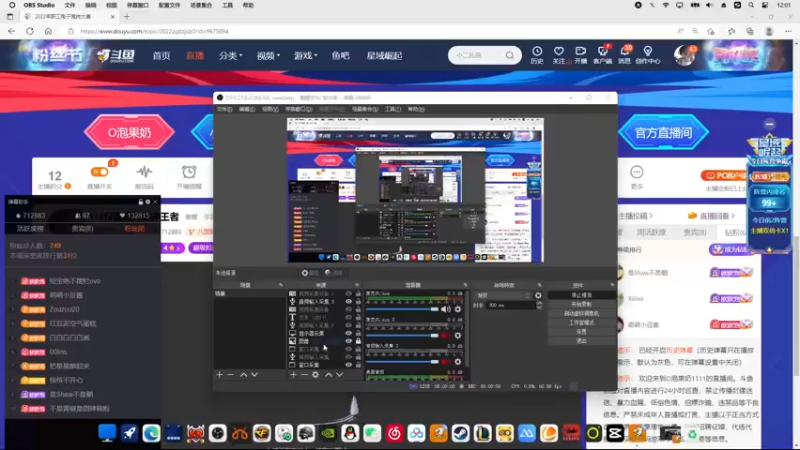Click the 停止推流 stop streaming button
The height and width of the screenshot is (450, 800).
[581, 295]
